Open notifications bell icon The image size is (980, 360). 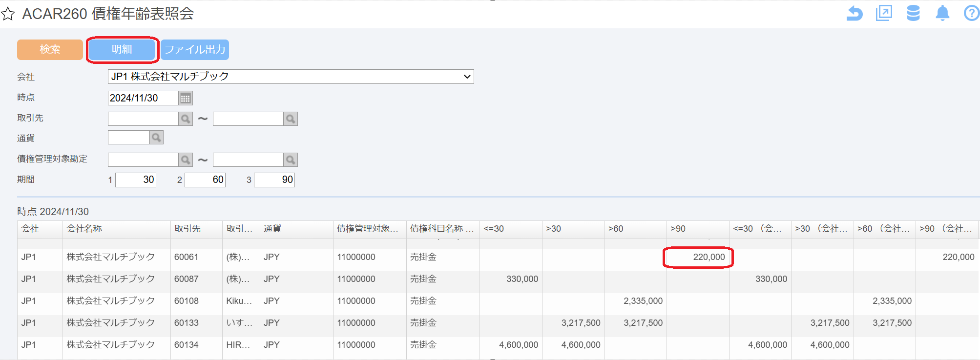point(942,13)
